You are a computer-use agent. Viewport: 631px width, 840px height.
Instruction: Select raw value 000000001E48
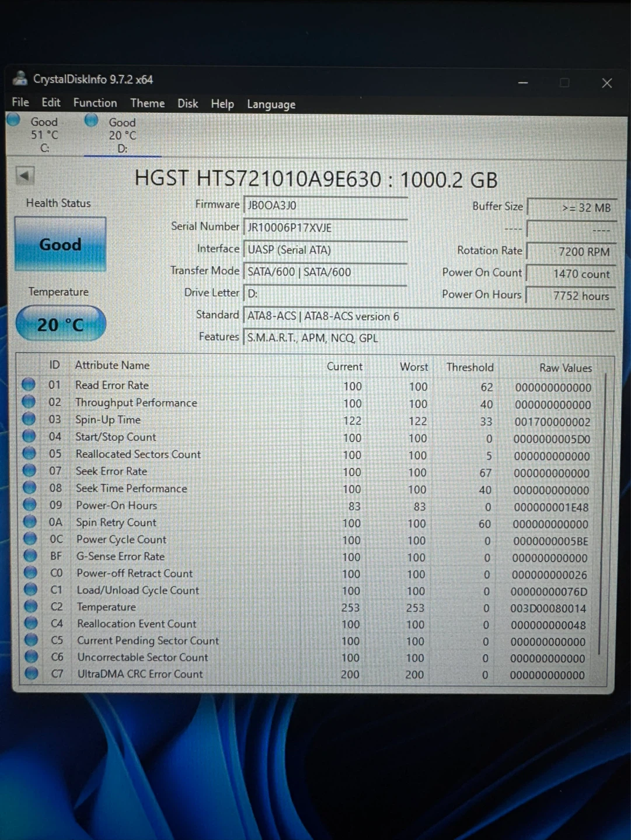(551, 508)
